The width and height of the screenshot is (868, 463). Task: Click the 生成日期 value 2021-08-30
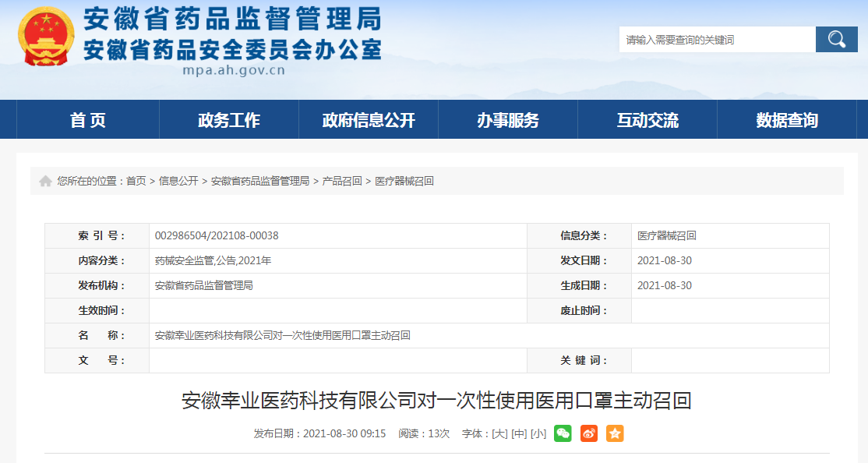tap(665, 285)
